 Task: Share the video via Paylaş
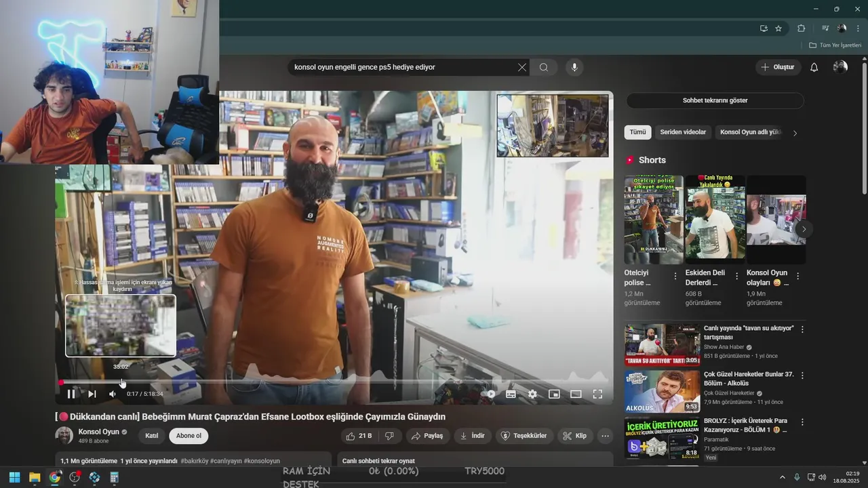pyautogui.click(x=427, y=436)
